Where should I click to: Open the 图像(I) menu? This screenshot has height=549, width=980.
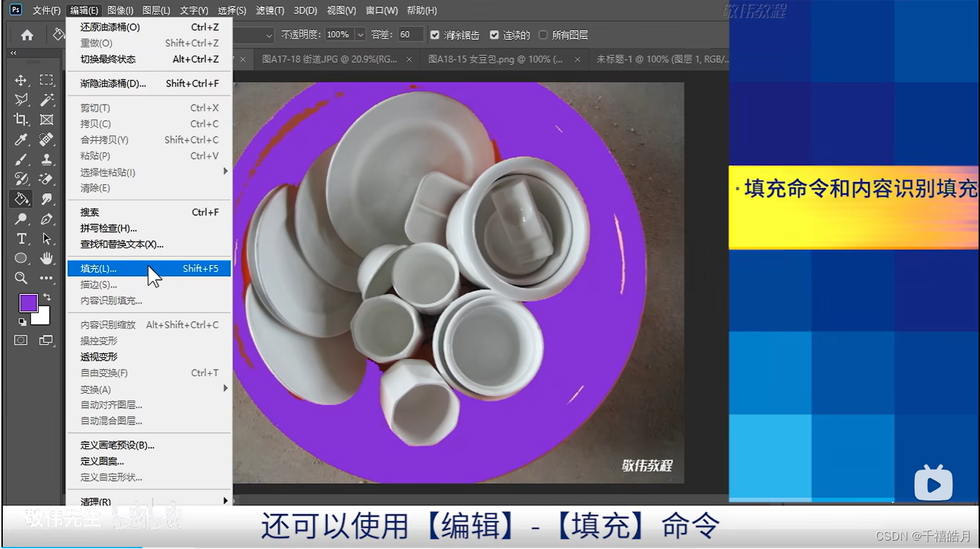120,11
